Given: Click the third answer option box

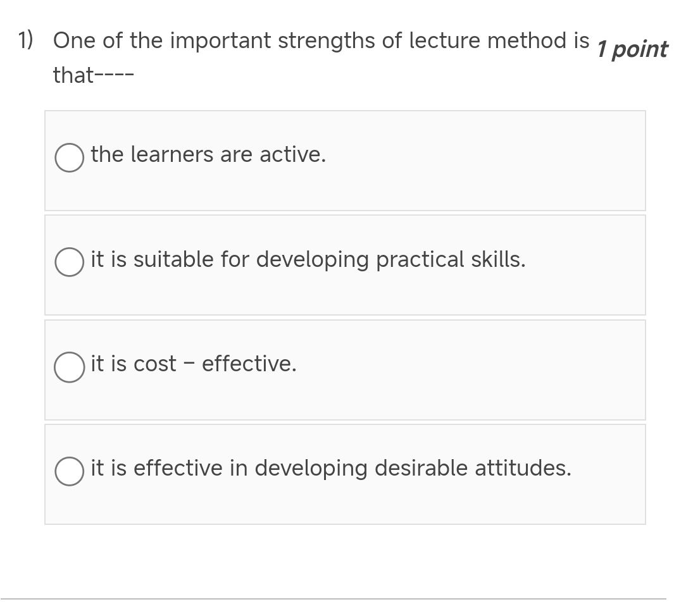Looking at the screenshot, I should pyautogui.click(x=345, y=369).
